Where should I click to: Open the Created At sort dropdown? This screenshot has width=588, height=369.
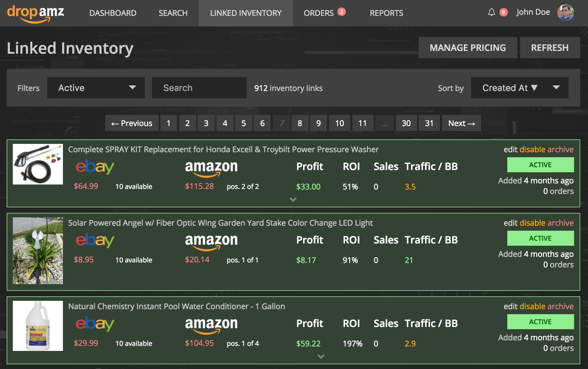click(520, 88)
